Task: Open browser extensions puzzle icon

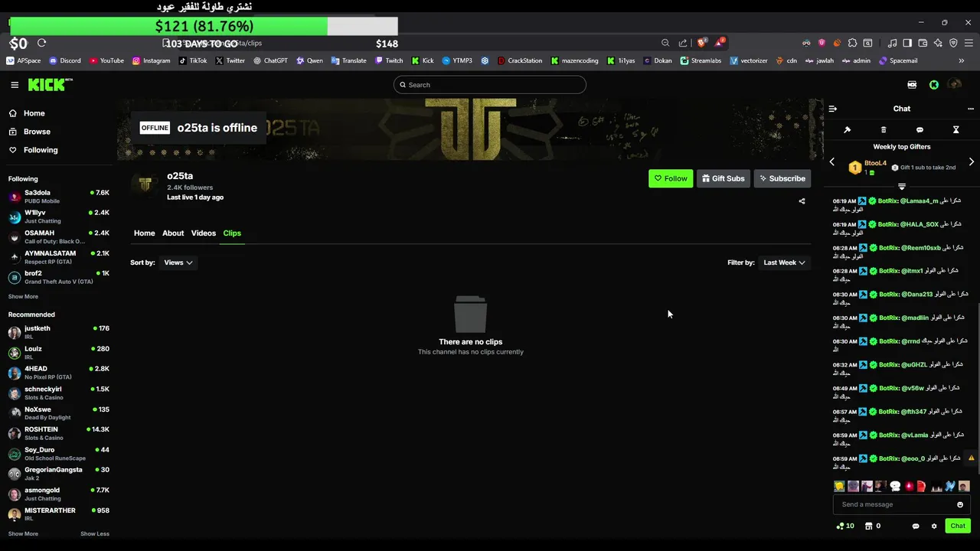Action: pyautogui.click(x=852, y=43)
